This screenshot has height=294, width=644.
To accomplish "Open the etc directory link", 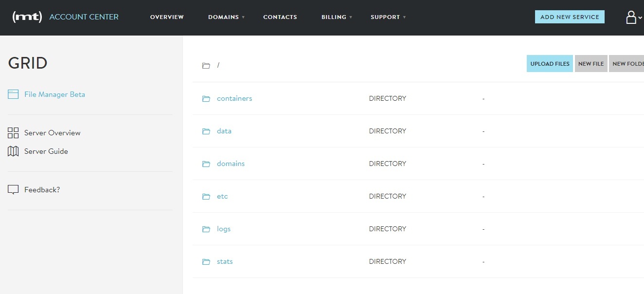I will (x=222, y=196).
